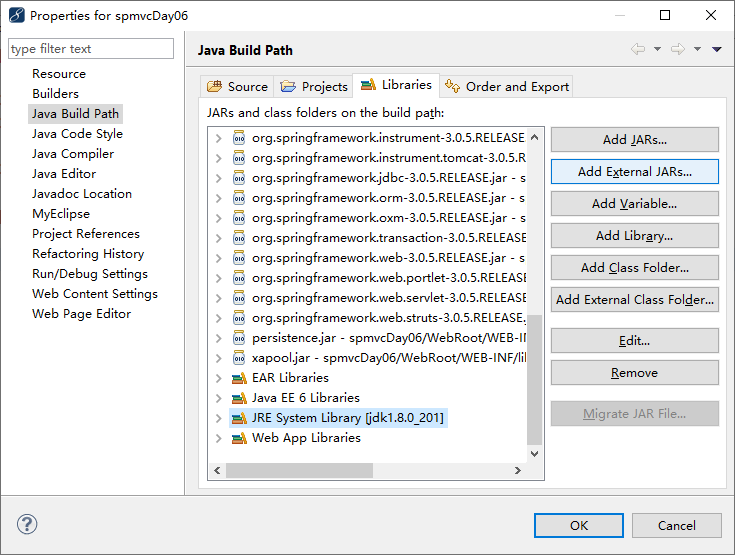Image resolution: width=735 pixels, height=555 pixels.
Task: Select the MyEclipse properties page
Action: coord(61,214)
